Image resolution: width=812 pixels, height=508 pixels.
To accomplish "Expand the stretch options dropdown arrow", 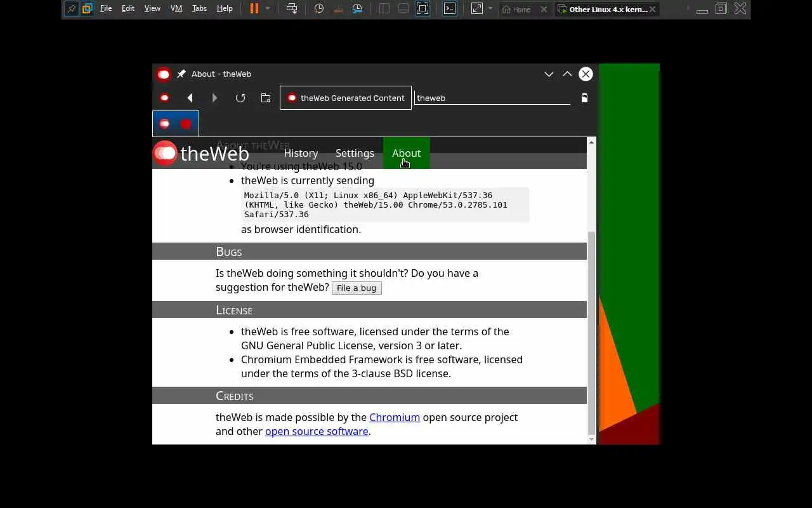I will (x=490, y=9).
